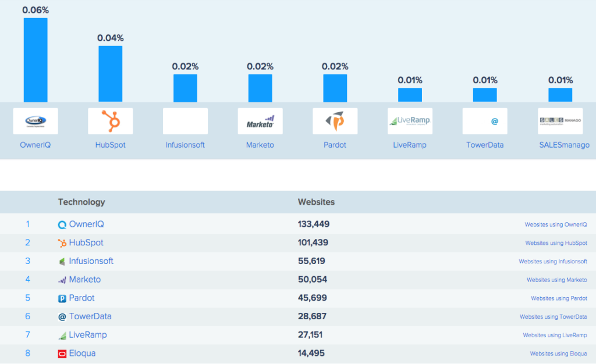Image resolution: width=596 pixels, height=364 pixels.
Task: Click rank number 8 in the table
Action: click(28, 354)
